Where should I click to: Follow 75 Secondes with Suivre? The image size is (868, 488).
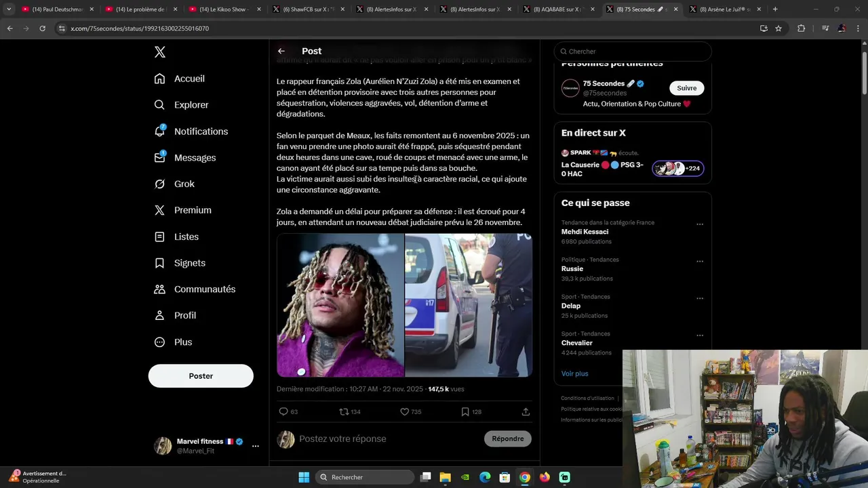click(687, 88)
